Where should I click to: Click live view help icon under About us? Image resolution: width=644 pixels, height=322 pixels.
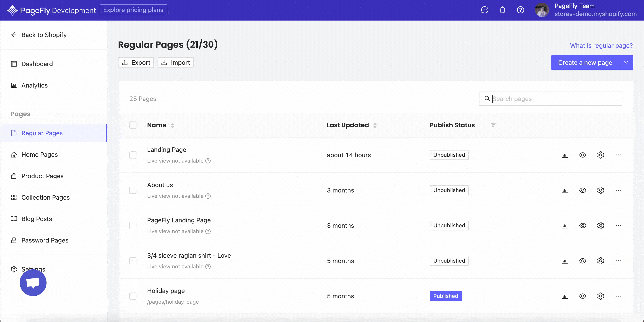[208, 196]
